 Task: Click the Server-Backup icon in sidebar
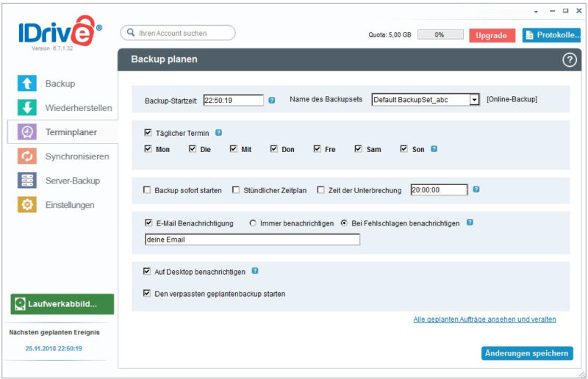coord(27,181)
